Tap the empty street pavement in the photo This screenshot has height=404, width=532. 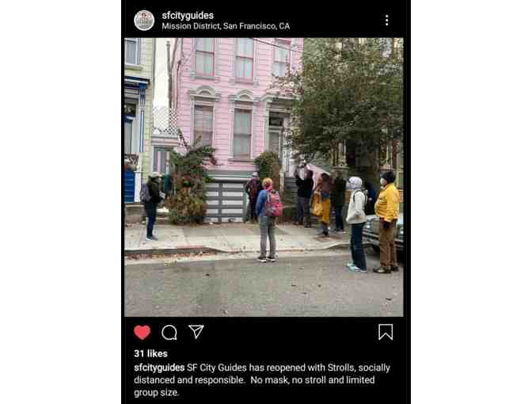237,288
